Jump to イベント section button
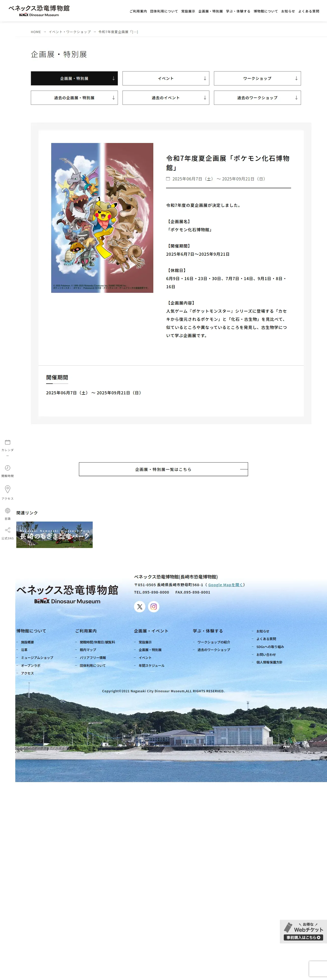Screen dimensions: 327x980 166,78
